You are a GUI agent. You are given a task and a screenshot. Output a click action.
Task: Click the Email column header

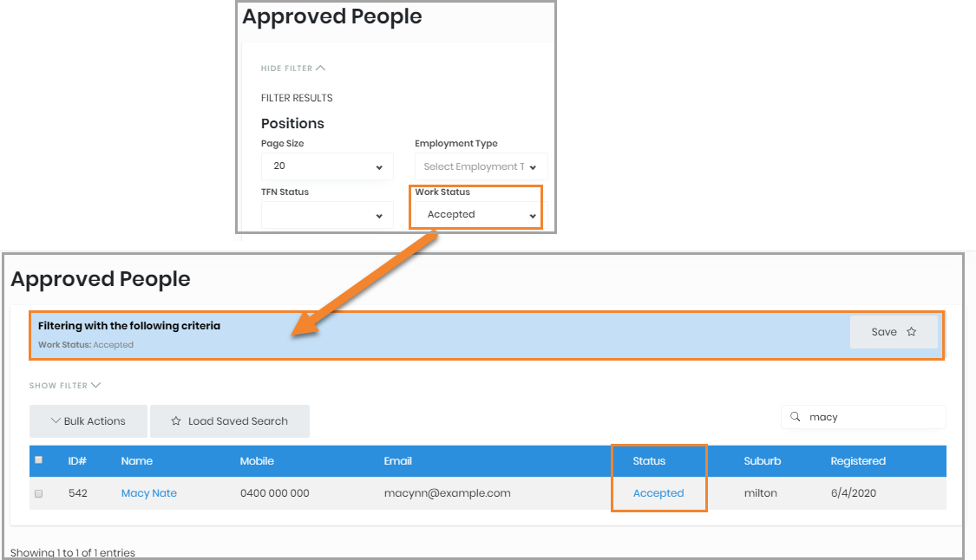[x=398, y=461]
